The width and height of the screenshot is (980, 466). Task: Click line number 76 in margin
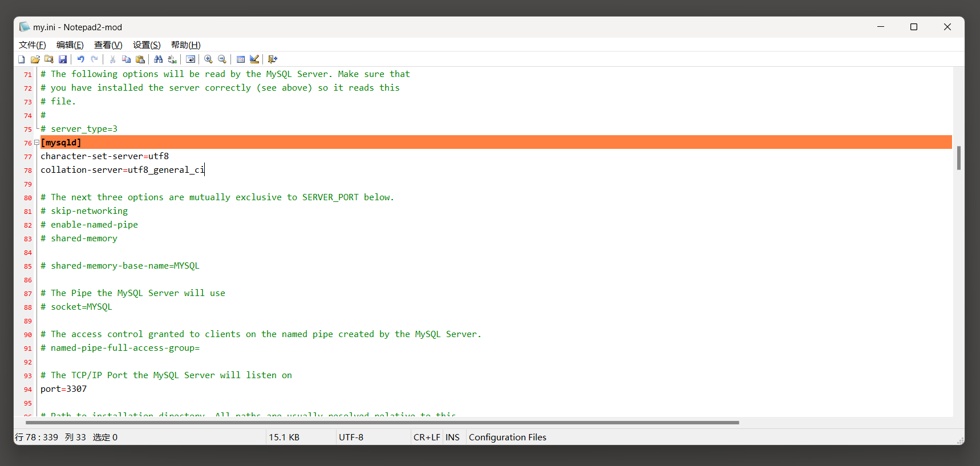pyautogui.click(x=28, y=143)
